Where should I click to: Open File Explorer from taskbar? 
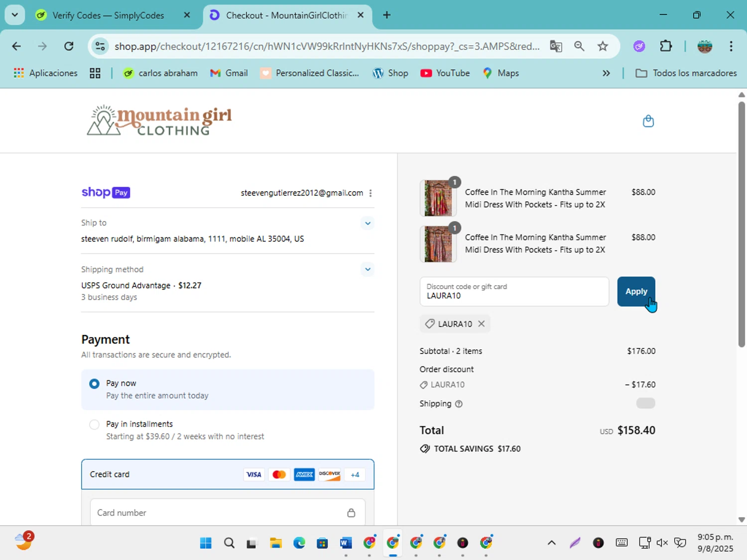pos(276,543)
